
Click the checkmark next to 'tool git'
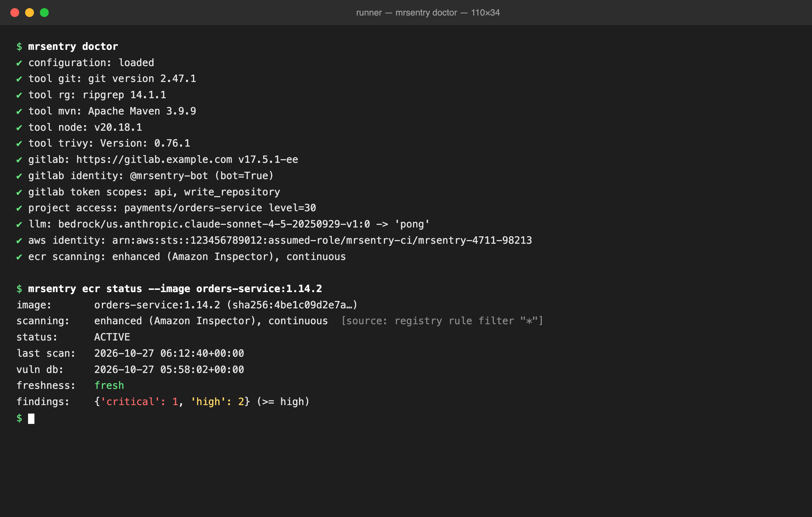19,79
